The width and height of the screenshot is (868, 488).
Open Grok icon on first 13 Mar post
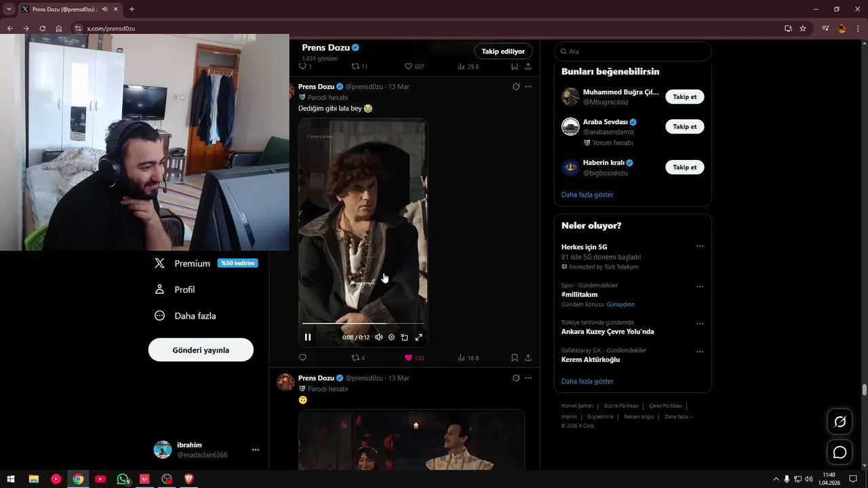[x=516, y=87]
